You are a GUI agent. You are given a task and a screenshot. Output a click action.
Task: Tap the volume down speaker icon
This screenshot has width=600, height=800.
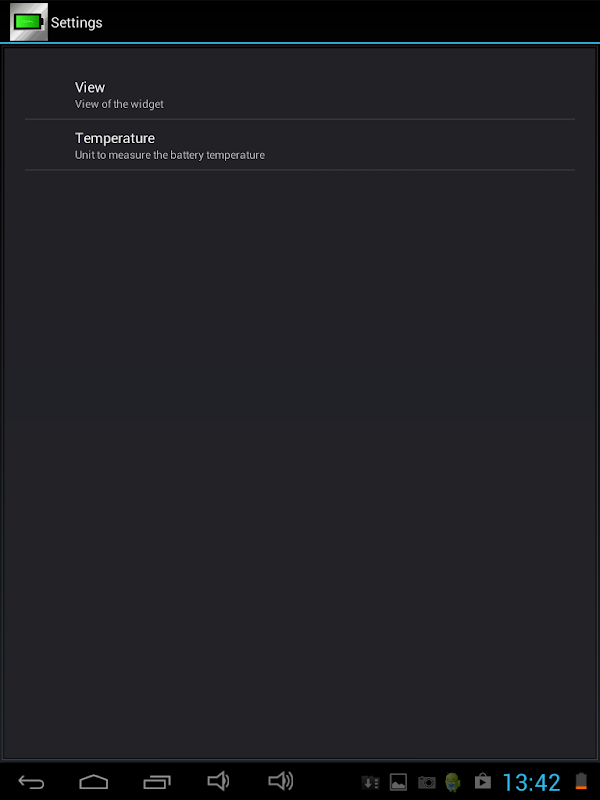coord(218,781)
